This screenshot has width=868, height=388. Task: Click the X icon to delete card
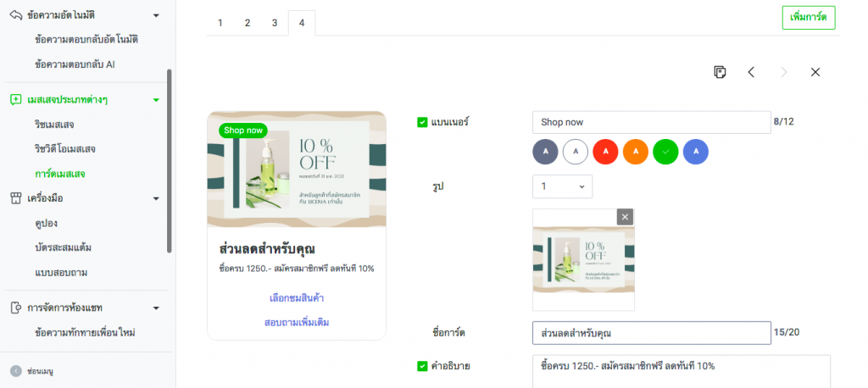(815, 72)
